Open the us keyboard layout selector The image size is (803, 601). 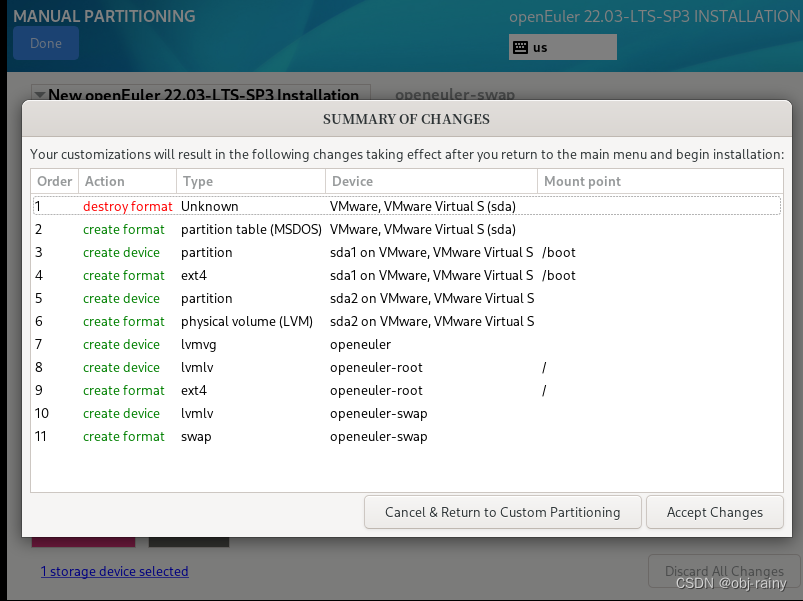click(562, 48)
